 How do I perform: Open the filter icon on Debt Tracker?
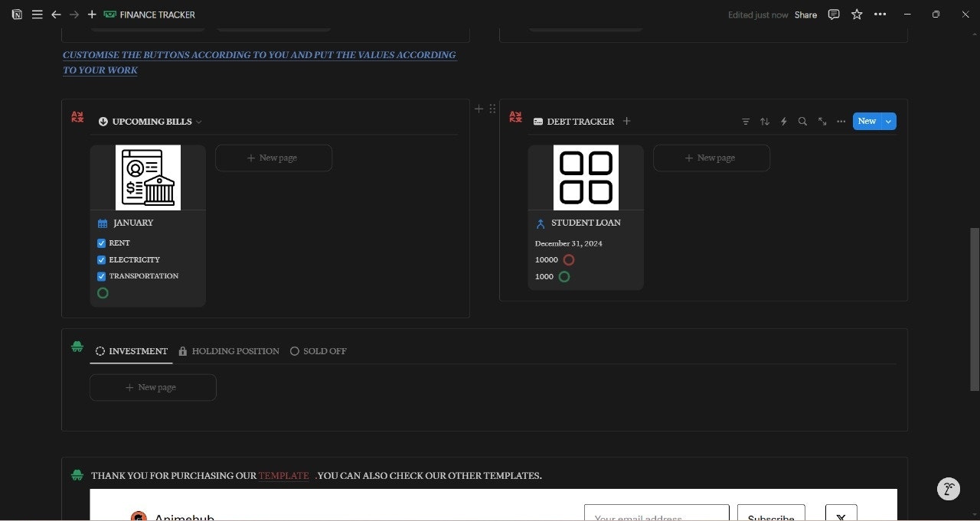point(746,121)
